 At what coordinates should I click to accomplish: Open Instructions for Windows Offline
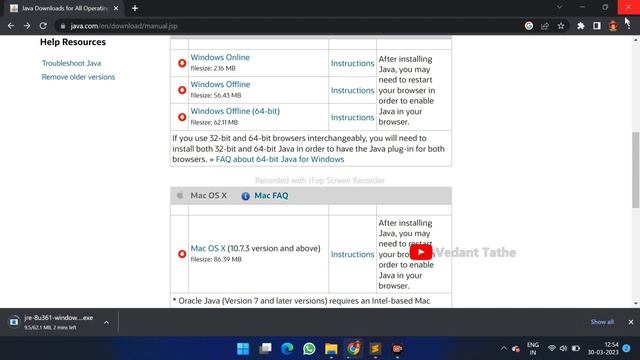(x=352, y=90)
